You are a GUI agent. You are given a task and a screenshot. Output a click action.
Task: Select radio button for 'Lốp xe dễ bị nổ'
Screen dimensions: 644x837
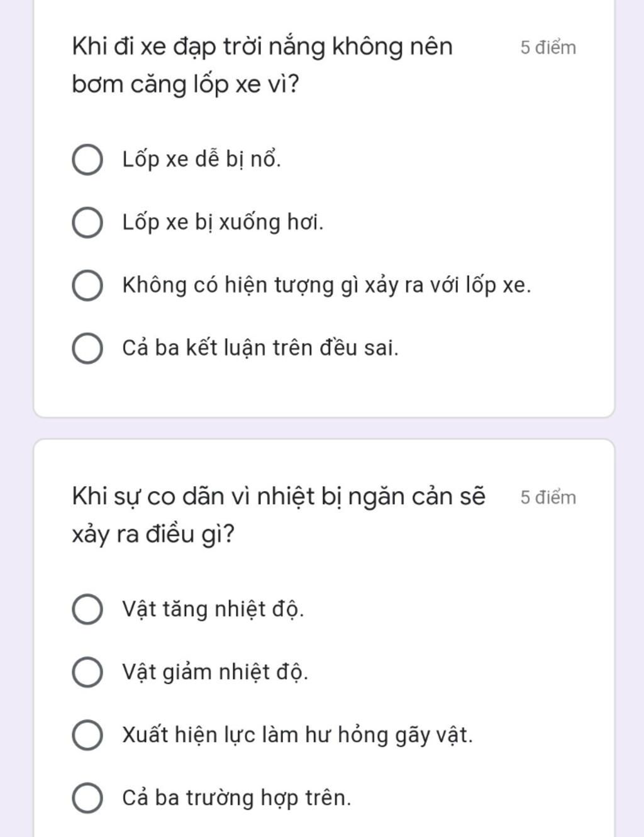click(87, 160)
